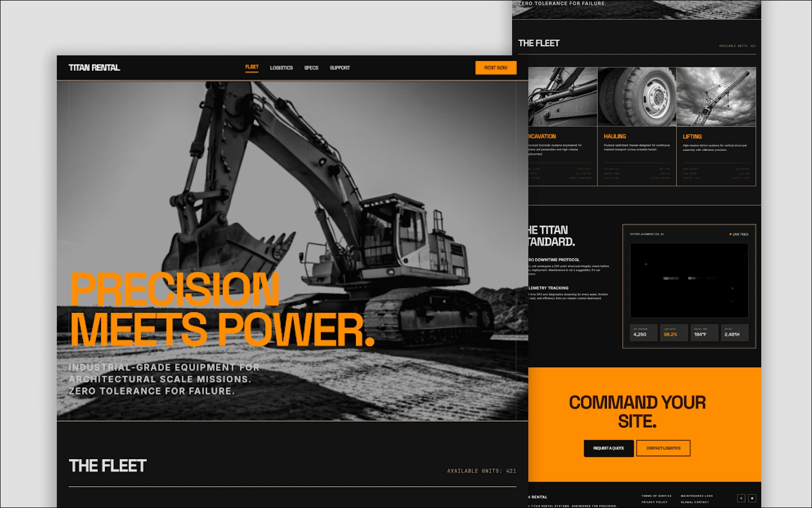Select the SUPPORT navigation item

click(340, 67)
